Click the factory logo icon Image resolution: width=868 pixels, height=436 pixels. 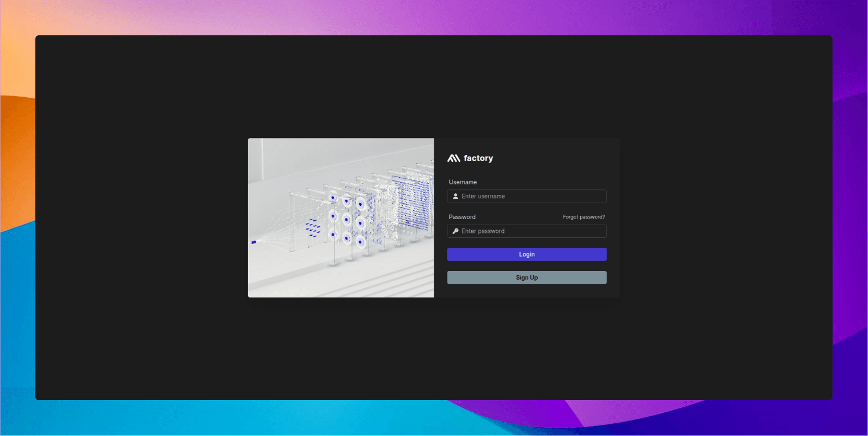point(454,158)
